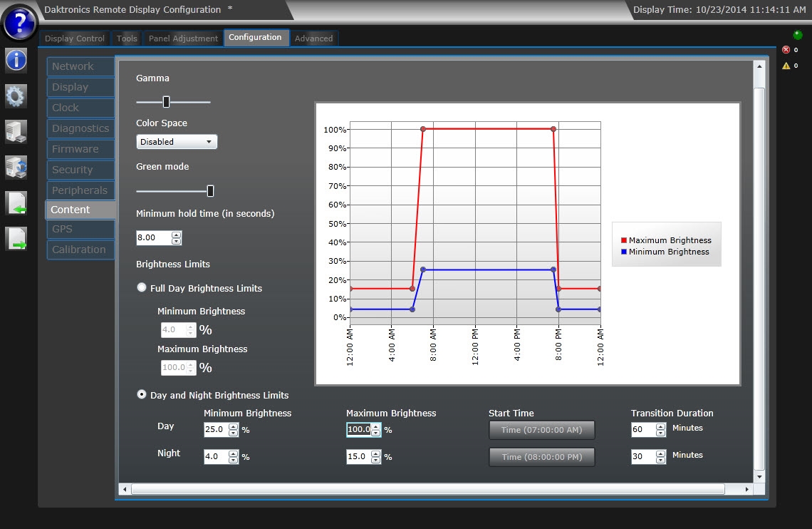Click the Gamma slider handle
Image resolution: width=812 pixels, height=529 pixels.
click(x=166, y=102)
